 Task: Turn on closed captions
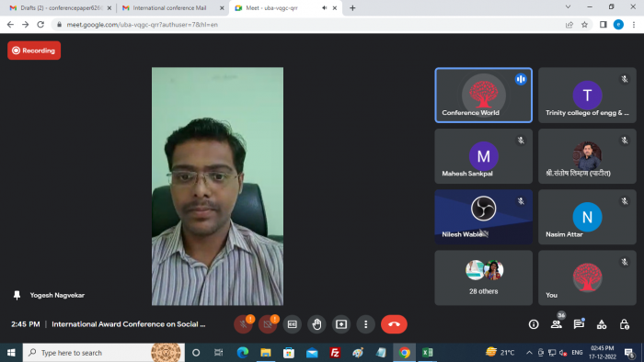point(292,324)
